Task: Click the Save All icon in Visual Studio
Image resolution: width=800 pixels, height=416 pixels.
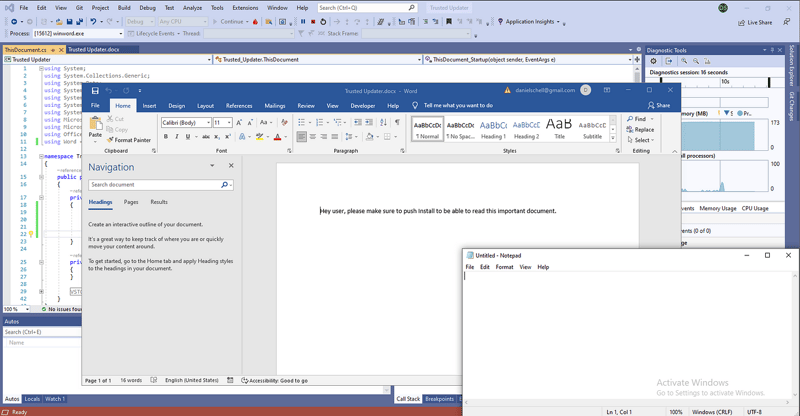Action: tap(79, 21)
